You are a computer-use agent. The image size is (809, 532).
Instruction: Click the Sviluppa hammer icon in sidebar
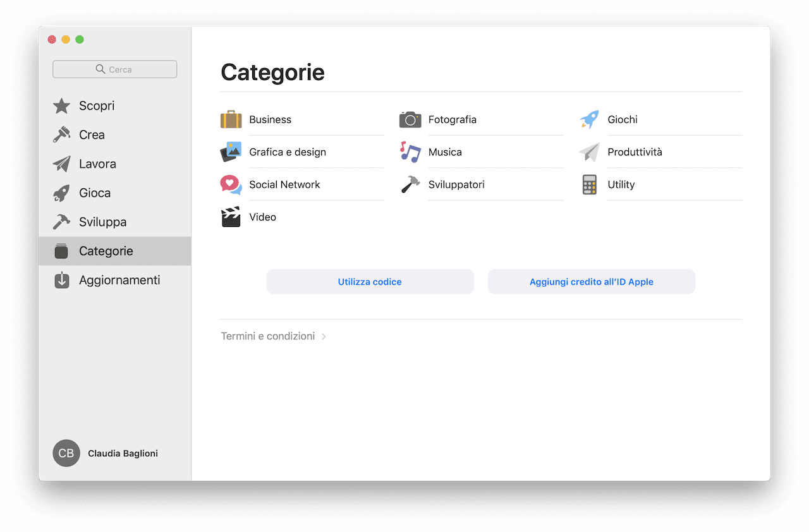pos(61,222)
